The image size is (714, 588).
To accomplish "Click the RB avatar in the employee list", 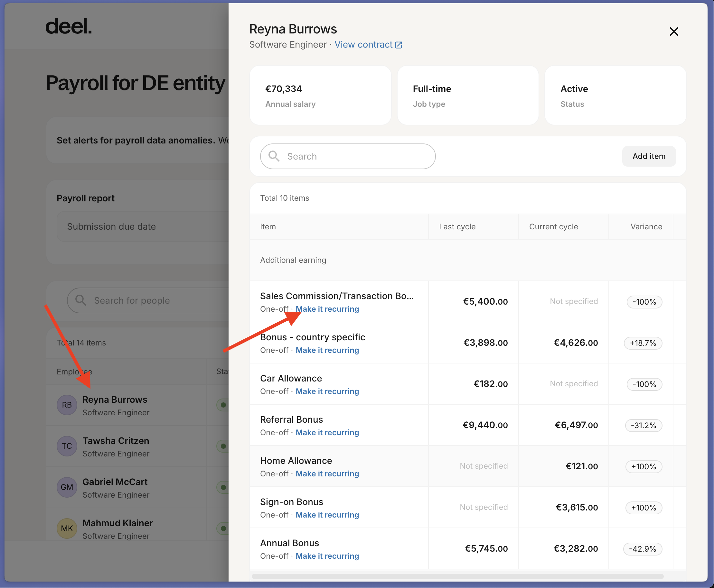I will tap(67, 405).
